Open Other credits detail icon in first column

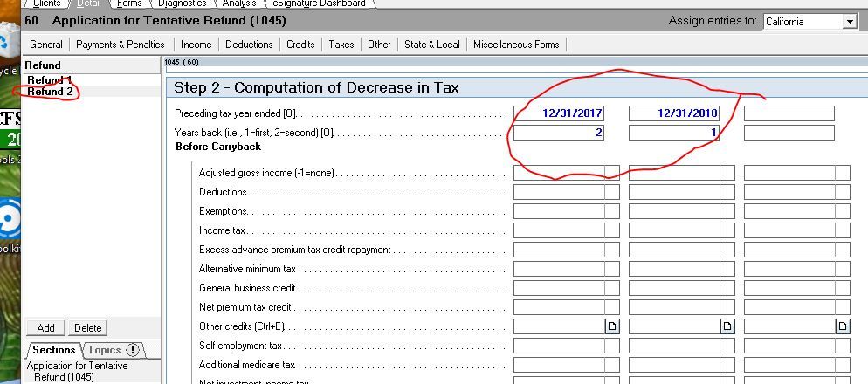(612, 326)
